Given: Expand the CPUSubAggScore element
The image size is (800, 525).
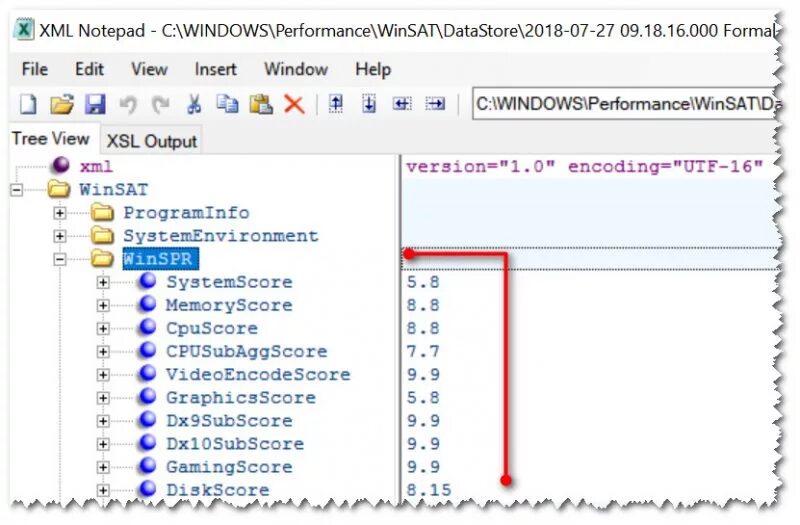Looking at the screenshot, I should pyautogui.click(x=103, y=352).
